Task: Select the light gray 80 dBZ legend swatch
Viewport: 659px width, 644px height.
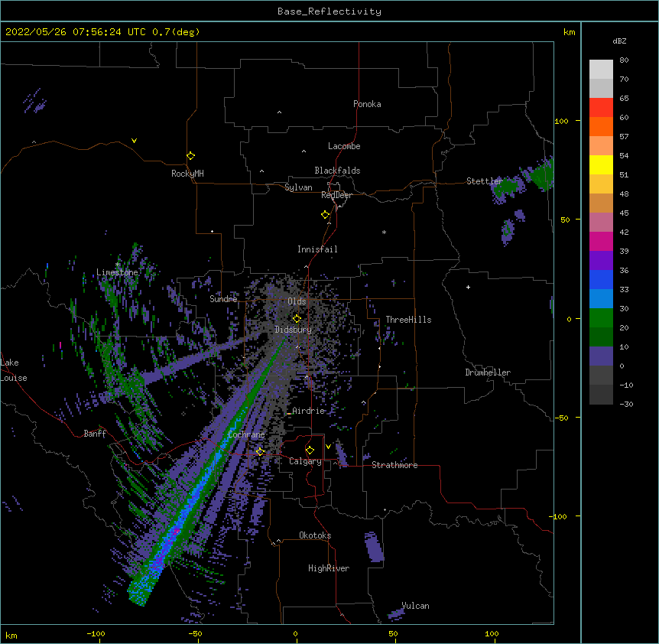Action: tap(601, 70)
